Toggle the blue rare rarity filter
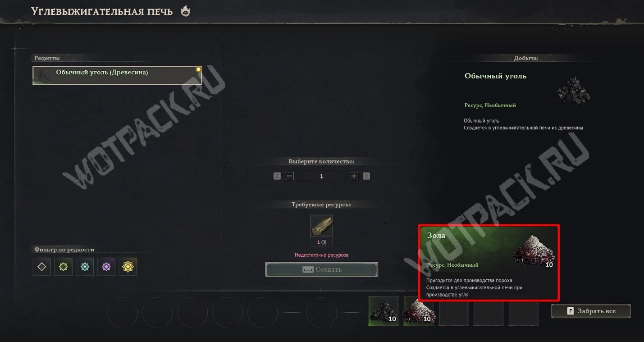 [x=85, y=267]
